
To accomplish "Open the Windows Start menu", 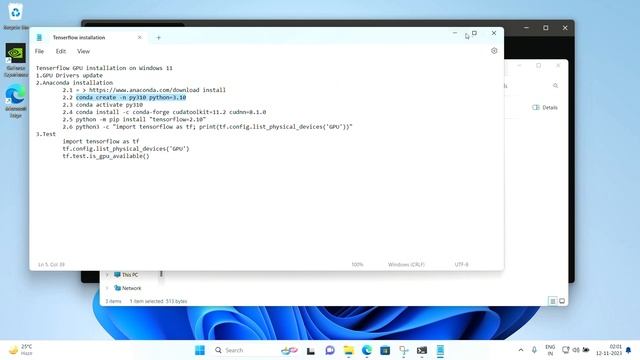I will coord(200,350).
